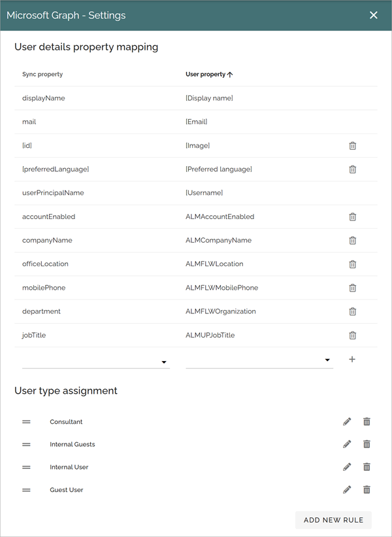Select the Internal Guests rule name
The width and height of the screenshot is (392, 537).
coord(73,445)
